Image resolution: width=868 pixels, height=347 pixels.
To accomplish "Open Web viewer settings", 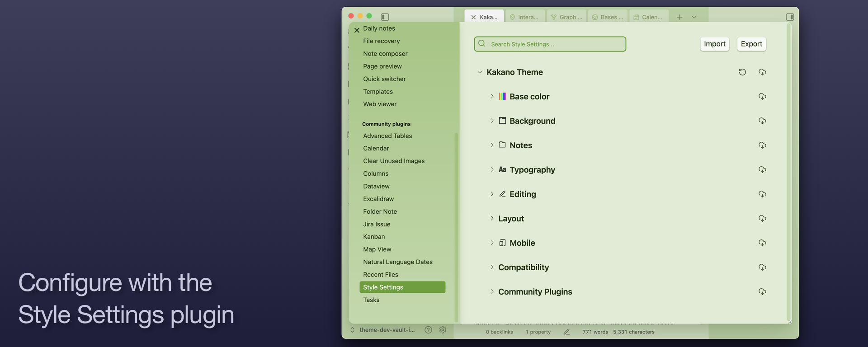I will pyautogui.click(x=380, y=104).
